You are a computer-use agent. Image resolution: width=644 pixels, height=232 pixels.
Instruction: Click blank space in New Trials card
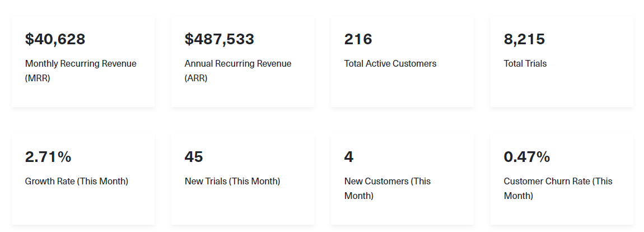click(242, 208)
